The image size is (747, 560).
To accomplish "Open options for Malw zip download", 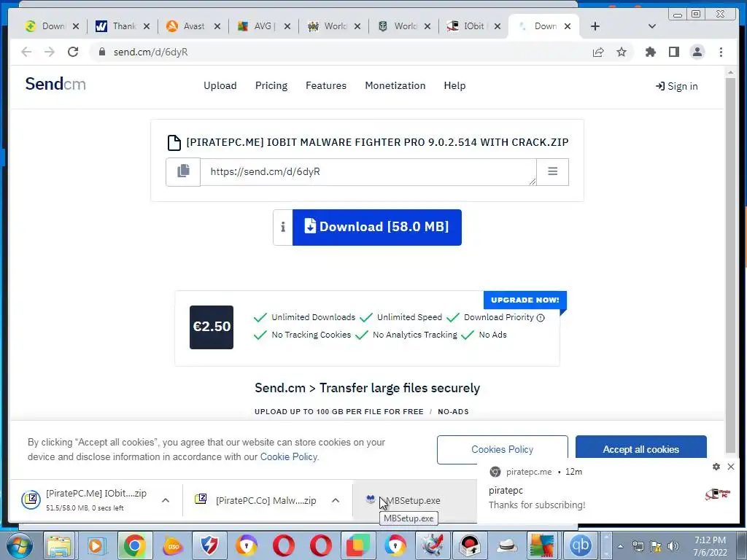I will [x=336, y=500].
